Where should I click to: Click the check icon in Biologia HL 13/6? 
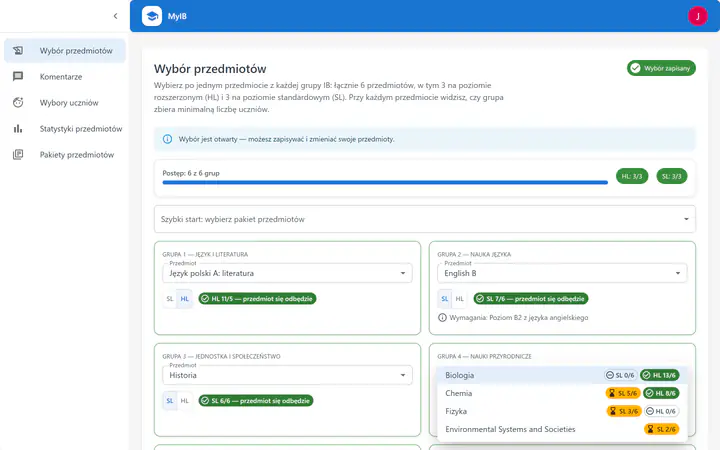tap(647, 375)
